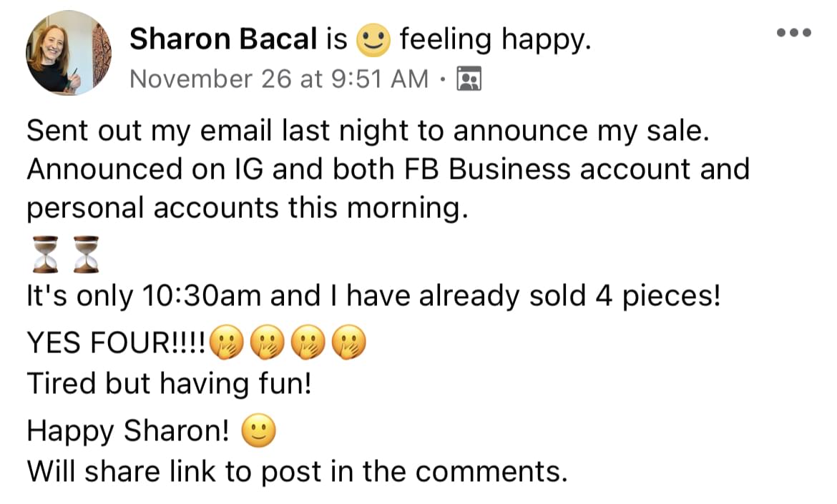
Task: Click the November 26 at 9:51 AM timestamp
Action: click(x=279, y=79)
